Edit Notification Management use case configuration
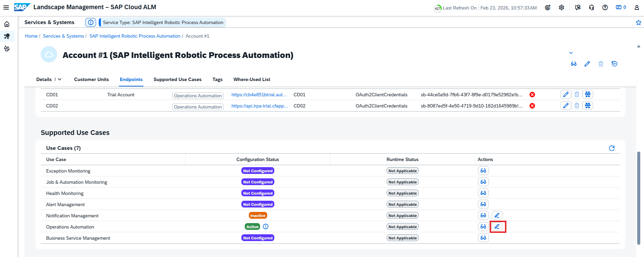 (x=497, y=216)
